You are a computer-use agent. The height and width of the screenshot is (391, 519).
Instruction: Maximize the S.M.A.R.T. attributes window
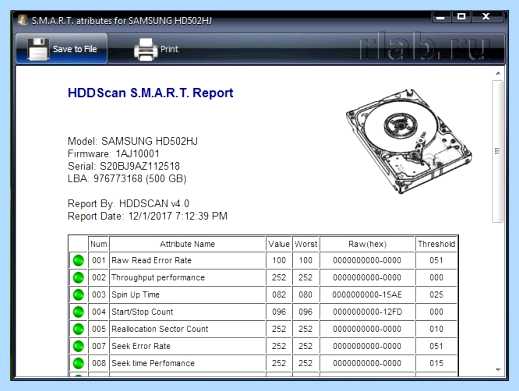pos(461,17)
